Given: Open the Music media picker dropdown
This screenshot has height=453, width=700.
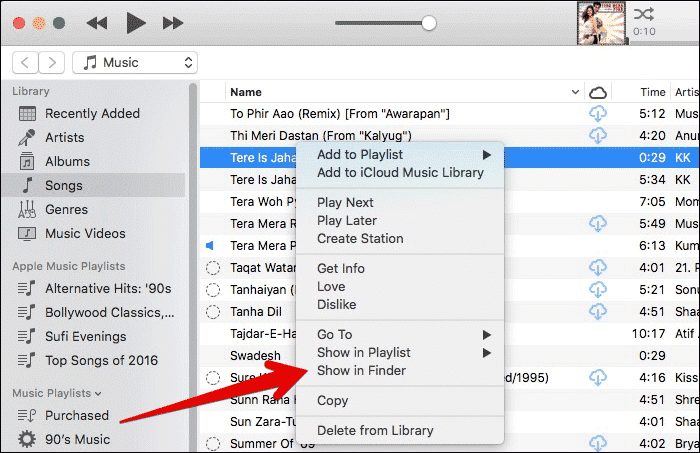Looking at the screenshot, I should tap(135, 62).
